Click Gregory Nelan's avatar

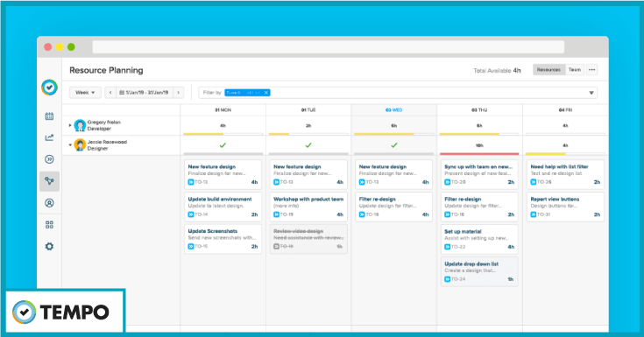pos(80,125)
